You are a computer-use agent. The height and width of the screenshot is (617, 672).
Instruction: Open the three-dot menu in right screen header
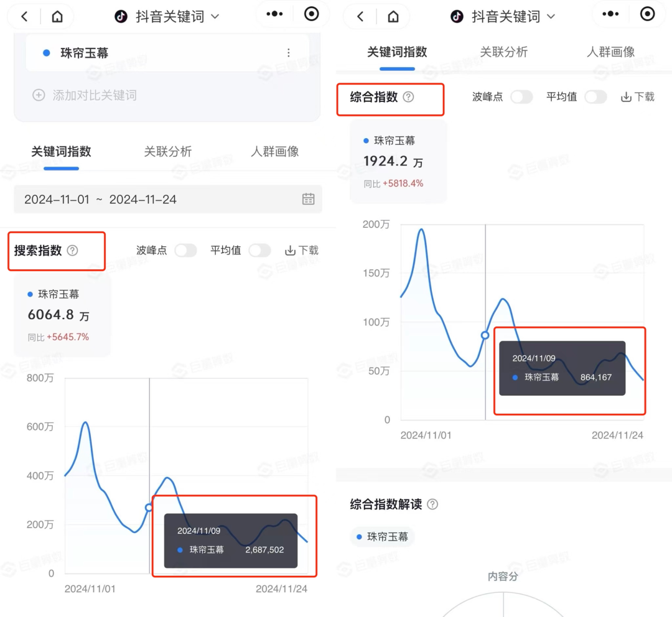click(x=610, y=14)
